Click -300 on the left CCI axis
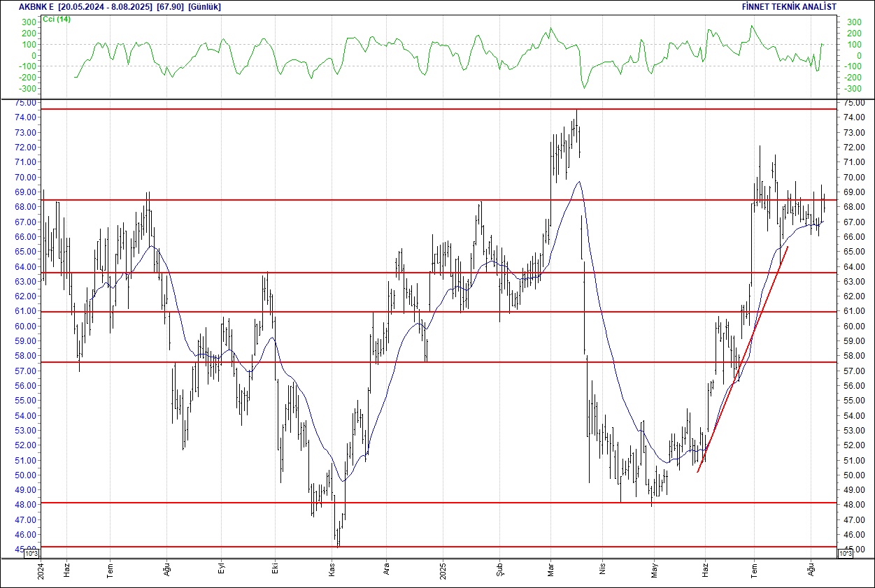Viewport: 875px width, 588px height. pos(27,89)
